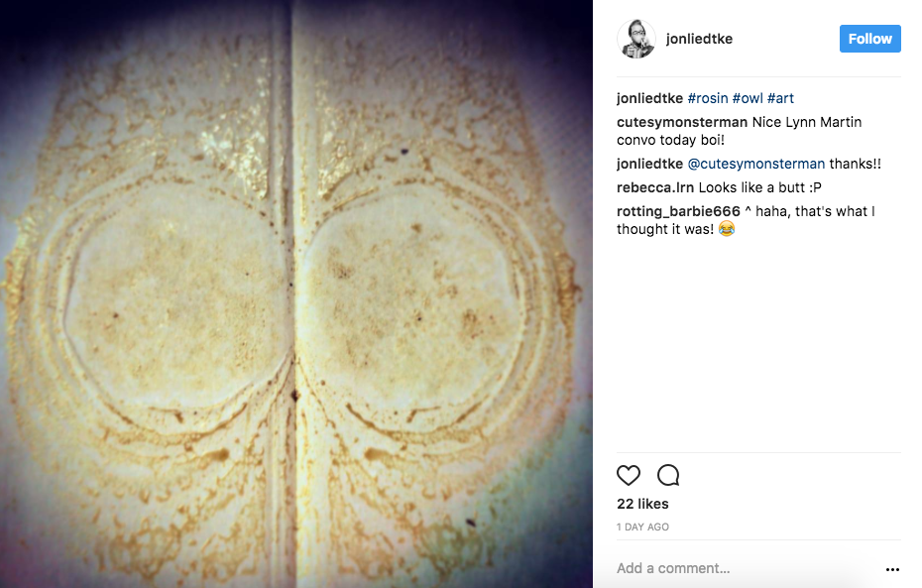
Task: Visit rebecca.lrn commenter profile
Action: click(655, 187)
